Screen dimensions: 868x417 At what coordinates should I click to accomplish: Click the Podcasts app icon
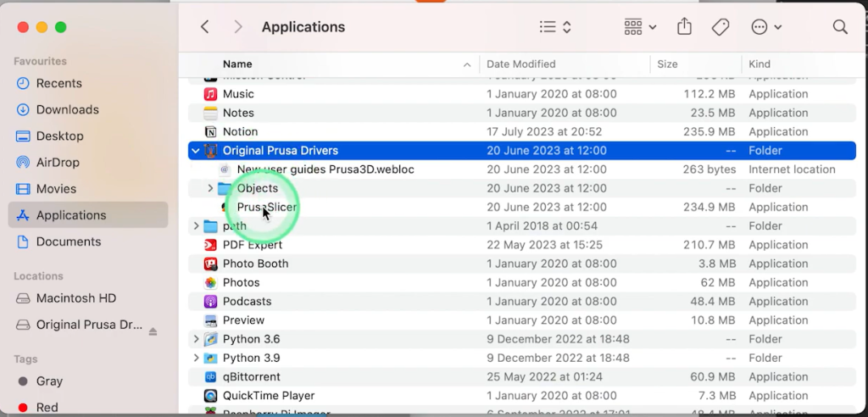[x=211, y=301]
